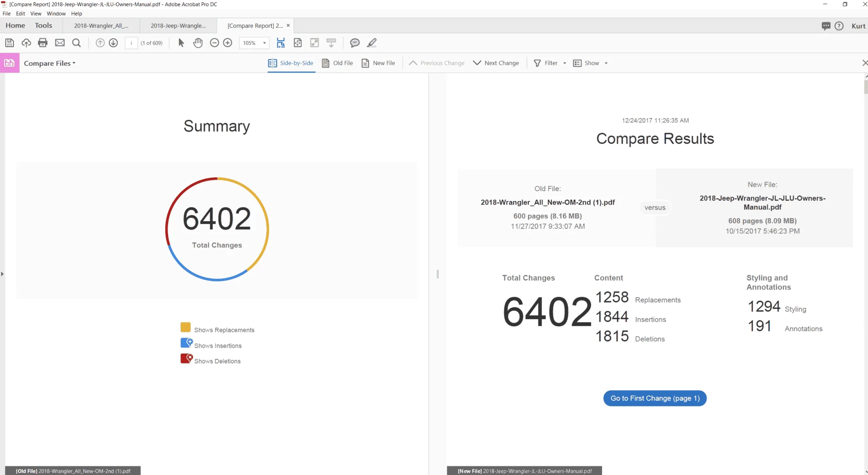Upload file to cloud icon
The image size is (868, 475).
pyautogui.click(x=26, y=43)
